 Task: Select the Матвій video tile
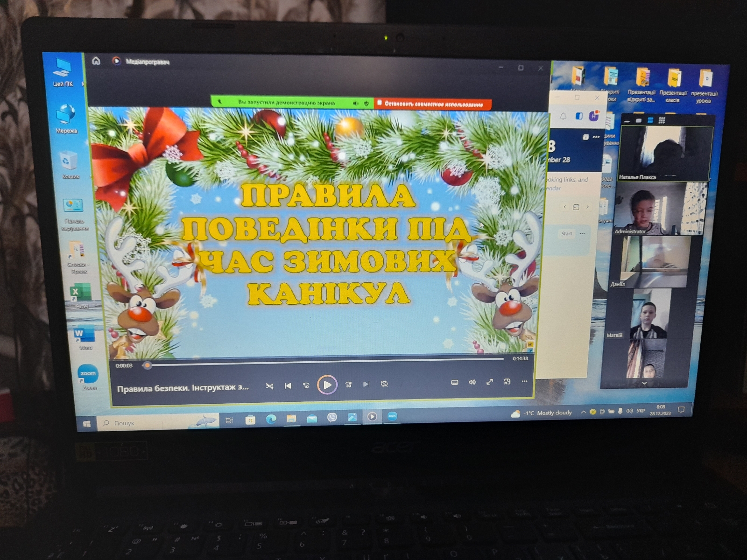coord(648,314)
